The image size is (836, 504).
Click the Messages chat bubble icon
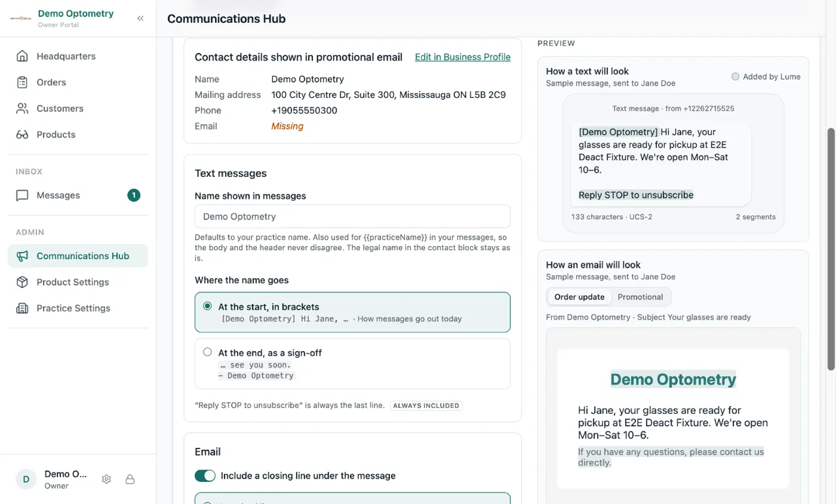(x=22, y=195)
